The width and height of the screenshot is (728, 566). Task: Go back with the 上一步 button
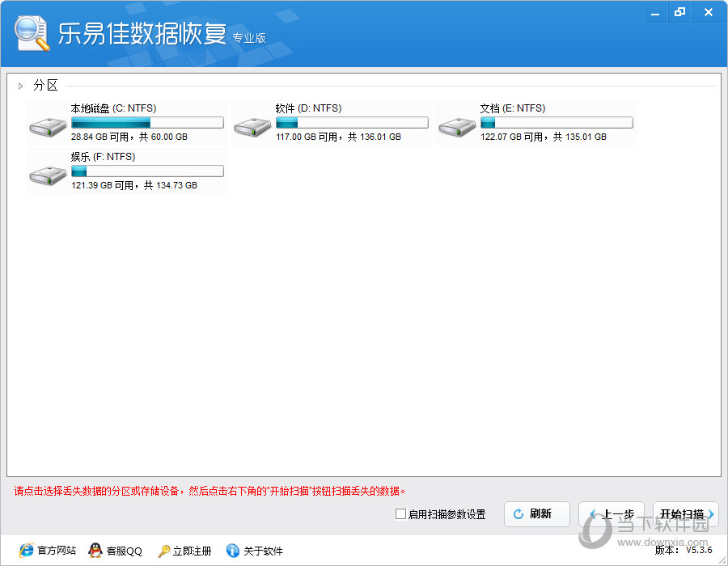611,514
